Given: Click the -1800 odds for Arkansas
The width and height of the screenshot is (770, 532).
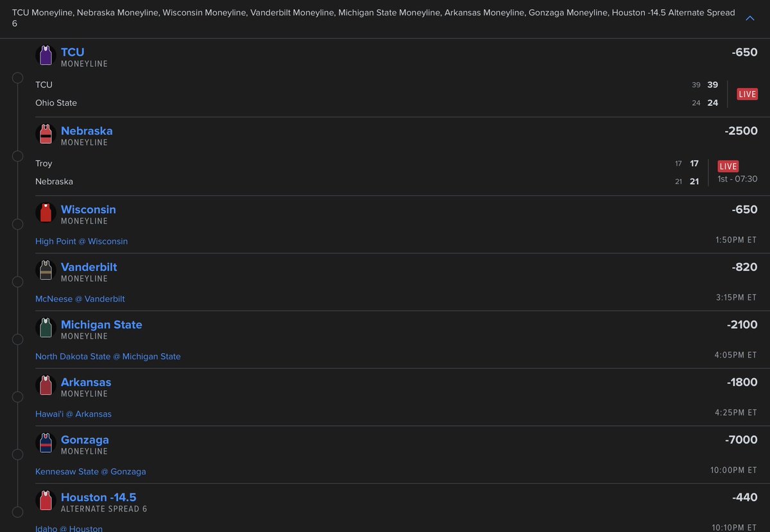Looking at the screenshot, I should coord(742,382).
